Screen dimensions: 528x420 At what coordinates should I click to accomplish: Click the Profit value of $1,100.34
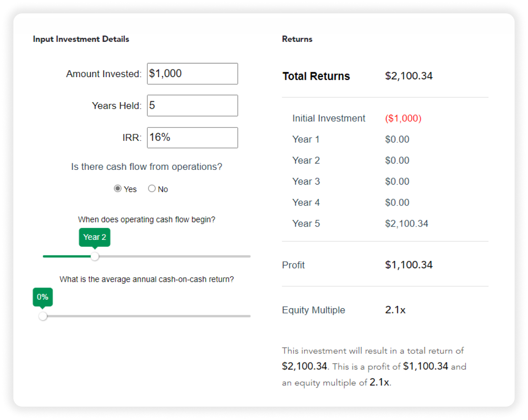click(x=409, y=264)
